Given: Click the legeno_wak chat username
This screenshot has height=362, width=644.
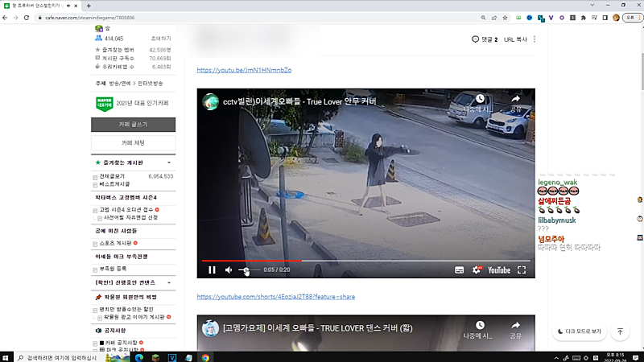Looking at the screenshot, I should 557,183.
